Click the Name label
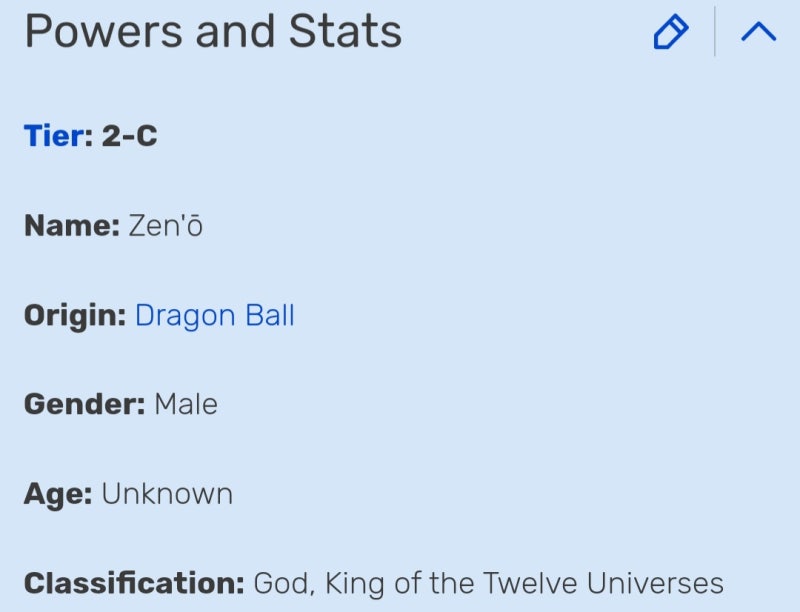Viewport: 800px width, 612px height. pos(72,226)
